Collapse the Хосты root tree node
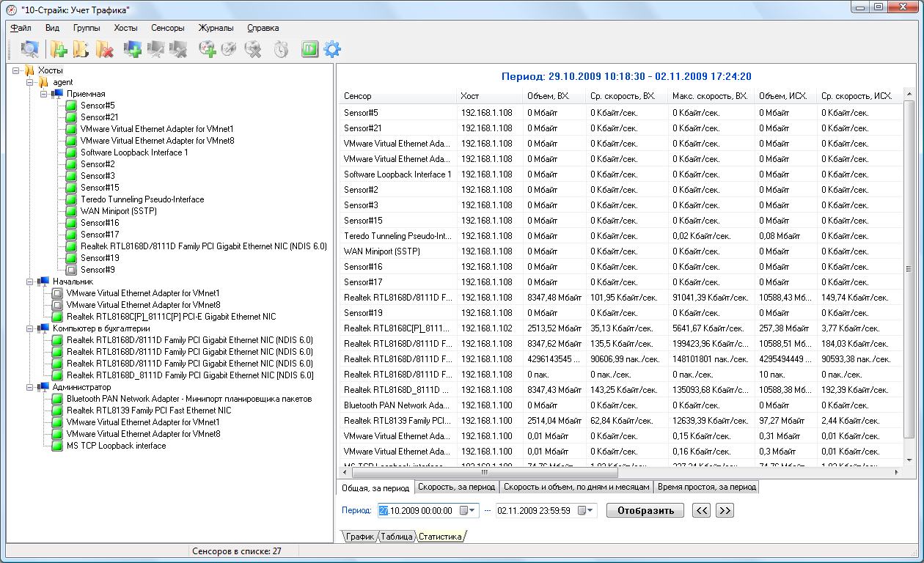The width and height of the screenshot is (924, 563). (x=16, y=70)
